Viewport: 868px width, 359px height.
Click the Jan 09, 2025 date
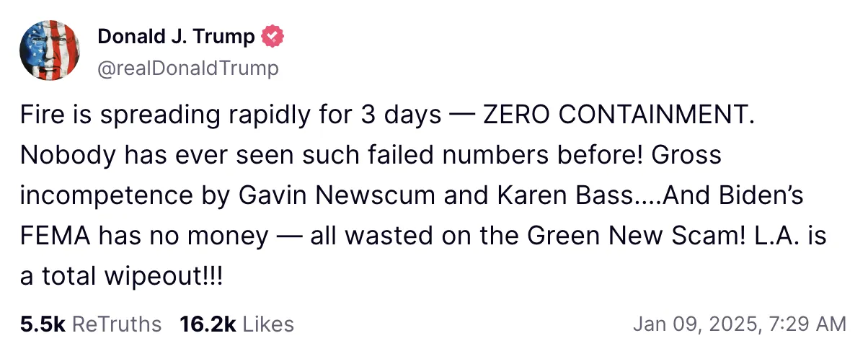tap(694, 324)
